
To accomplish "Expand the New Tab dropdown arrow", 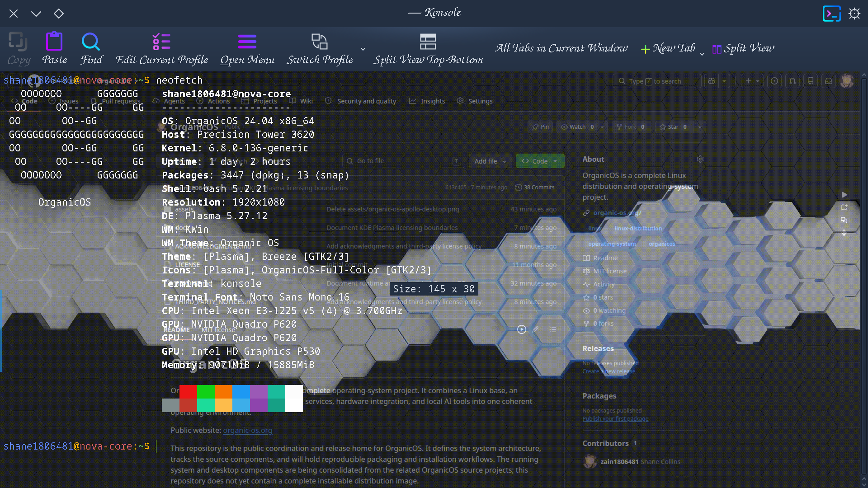I will tap(702, 54).
